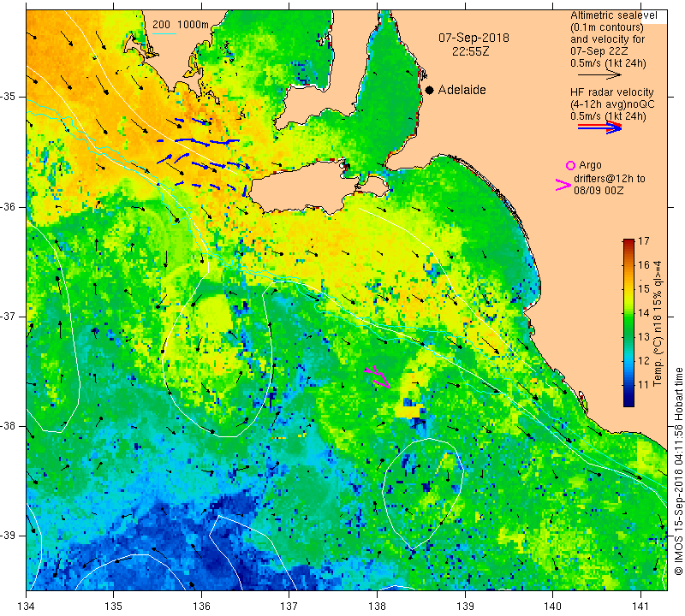Click the black altimetric velocity legend arrow
Image resolution: width=685 pixels, height=616 pixels.
(599, 75)
